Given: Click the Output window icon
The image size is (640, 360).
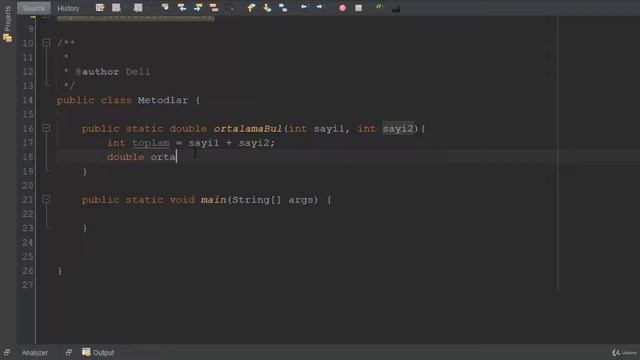Looking at the screenshot, I should pos(86,352).
